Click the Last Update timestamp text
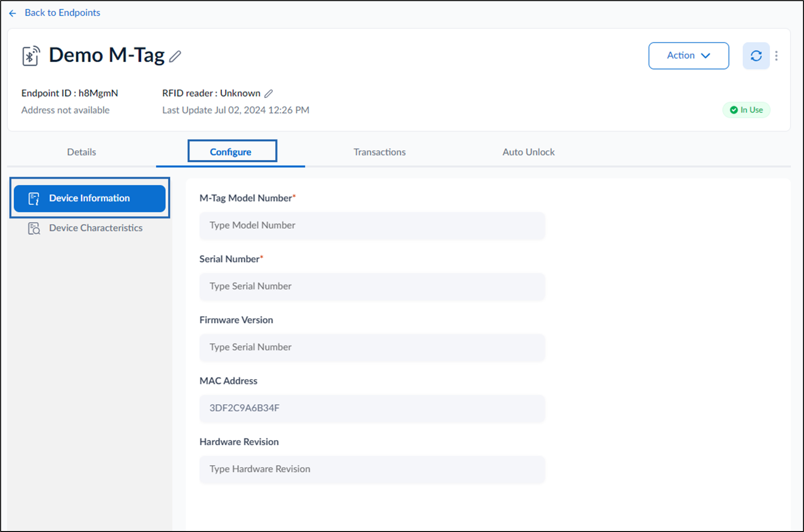The height and width of the screenshot is (532, 804). (236, 110)
